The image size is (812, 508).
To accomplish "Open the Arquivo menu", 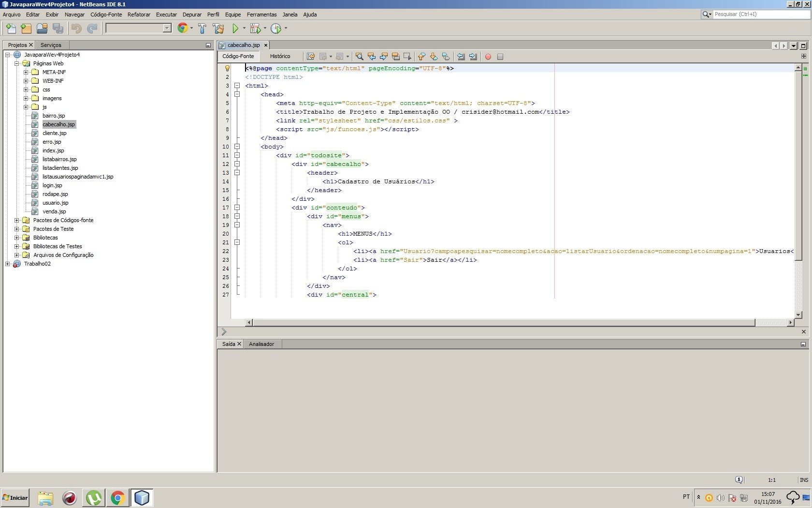I will click(12, 15).
